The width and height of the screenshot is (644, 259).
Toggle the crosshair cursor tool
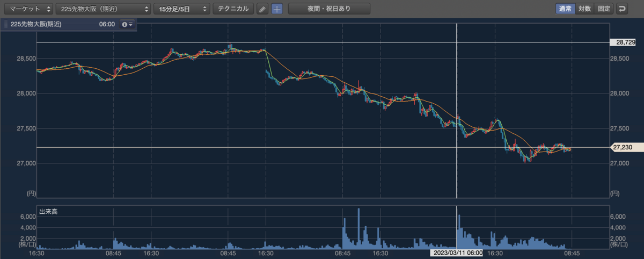[276, 9]
